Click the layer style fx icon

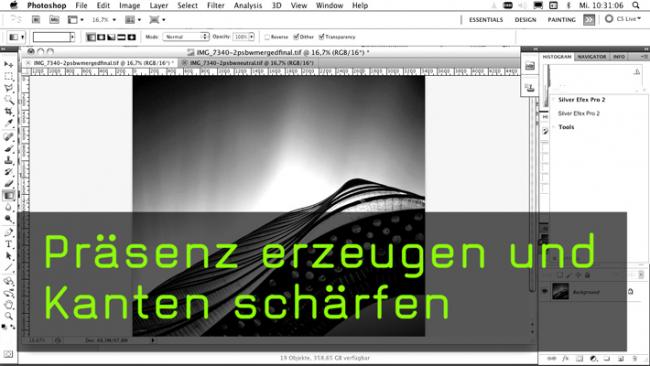[x=565, y=359]
